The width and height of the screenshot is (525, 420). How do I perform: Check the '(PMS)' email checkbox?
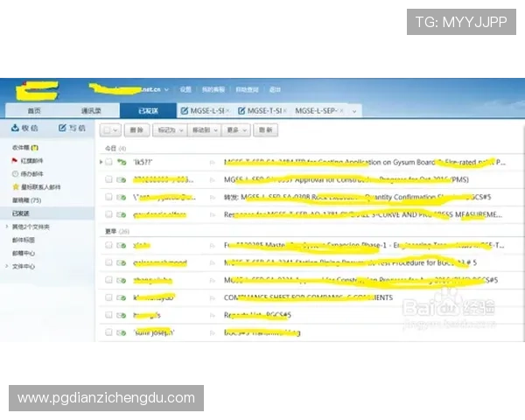click(x=108, y=179)
